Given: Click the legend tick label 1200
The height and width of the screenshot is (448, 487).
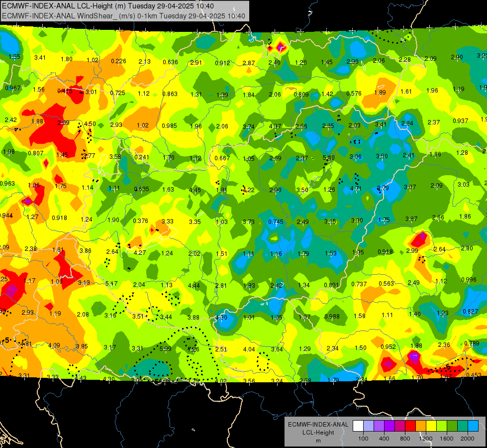Looking at the screenshot, I should pos(426,439).
